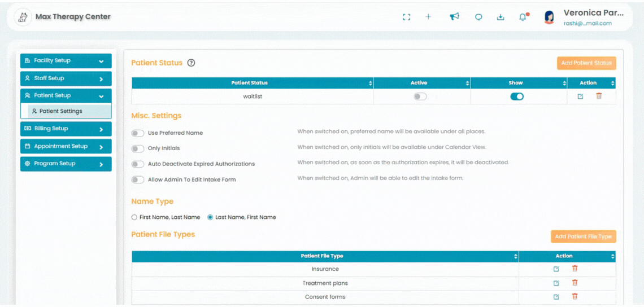Open Facility Setup menu
Viewport: 644px width, 307px height.
66,61
